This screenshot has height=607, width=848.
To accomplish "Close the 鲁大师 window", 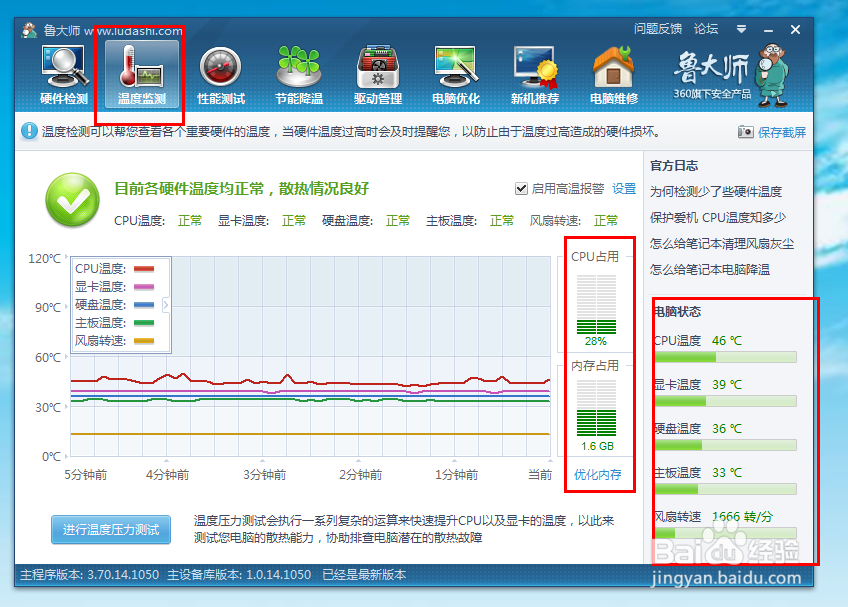I will click(x=795, y=29).
